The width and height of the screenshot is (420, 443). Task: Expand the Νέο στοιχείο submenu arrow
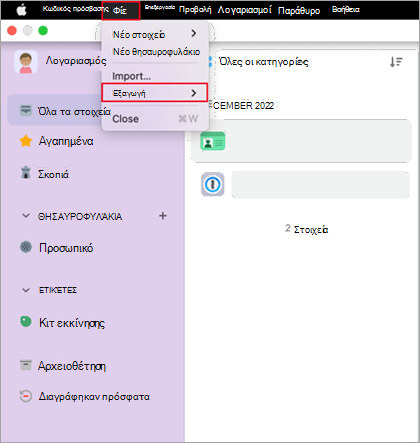194,33
